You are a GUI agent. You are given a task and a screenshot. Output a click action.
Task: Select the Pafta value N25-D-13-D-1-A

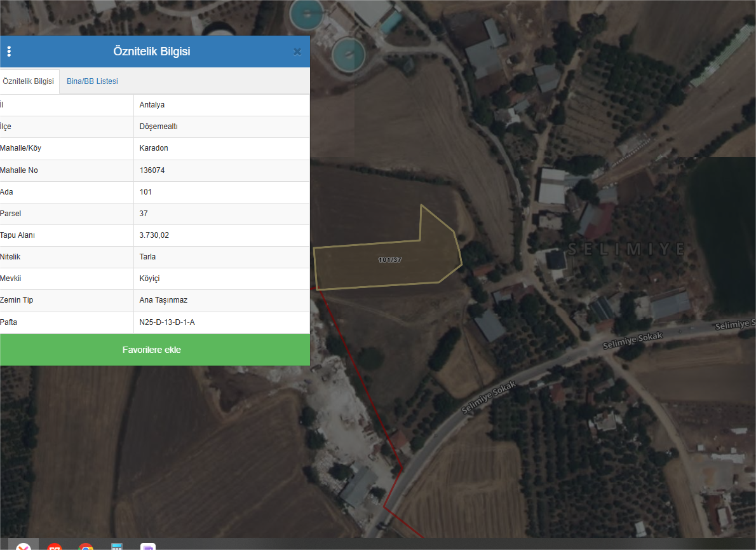click(x=167, y=322)
